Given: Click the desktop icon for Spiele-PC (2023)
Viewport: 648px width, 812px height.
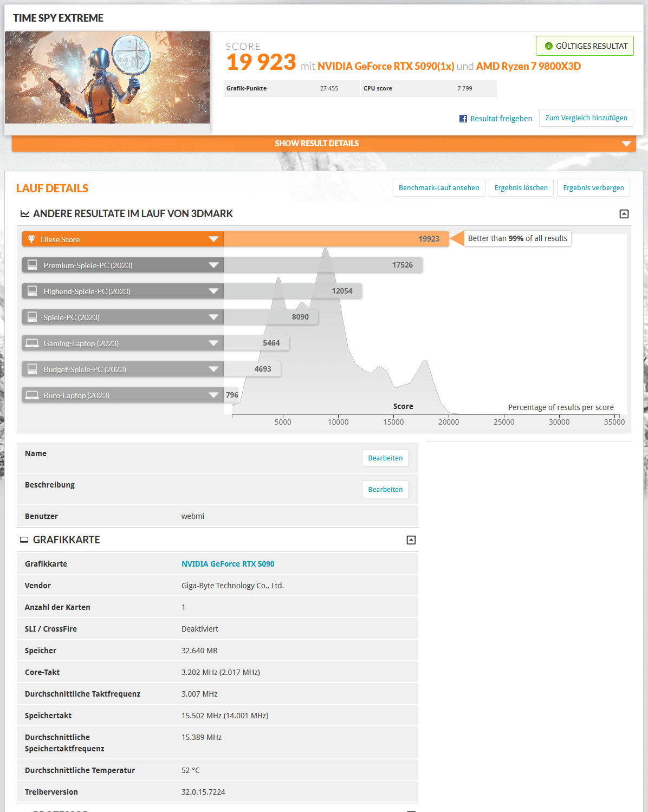Looking at the screenshot, I should (33, 317).
